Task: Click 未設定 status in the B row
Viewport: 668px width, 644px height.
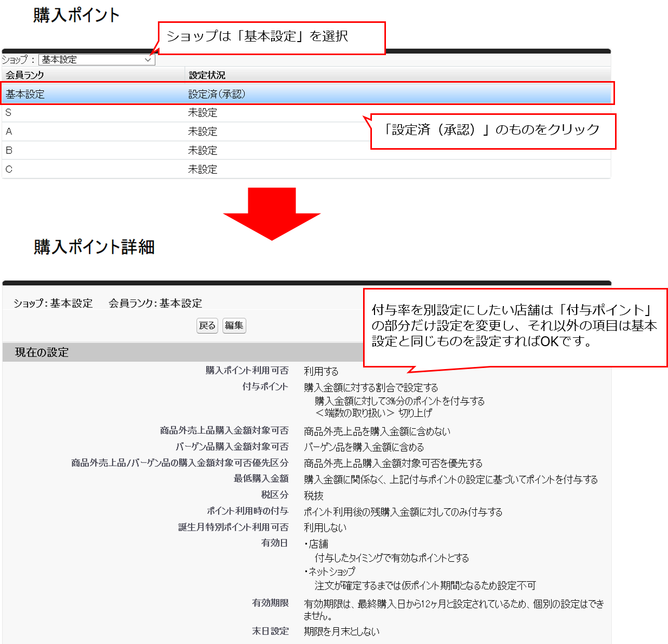Action: pos(203,150)
